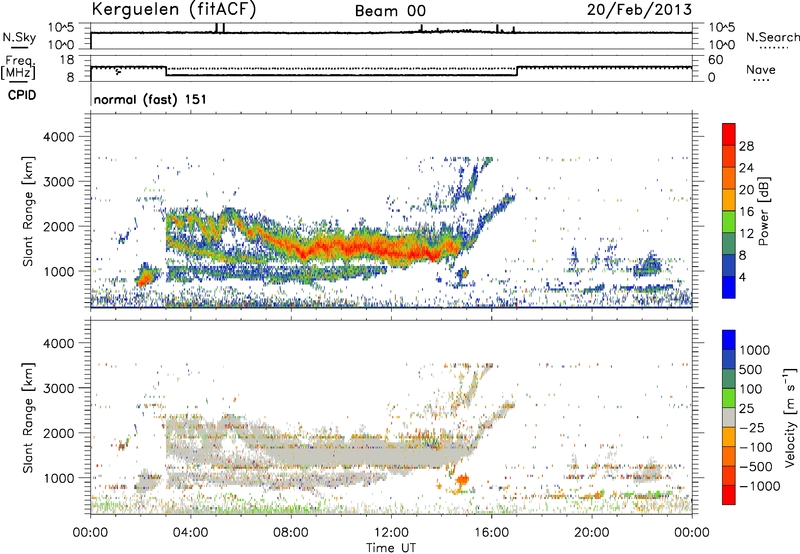Click the velocity panel 'Slant Range [km]' label
The height and width of the screenshot is (554, 800).
click(28, 417)
